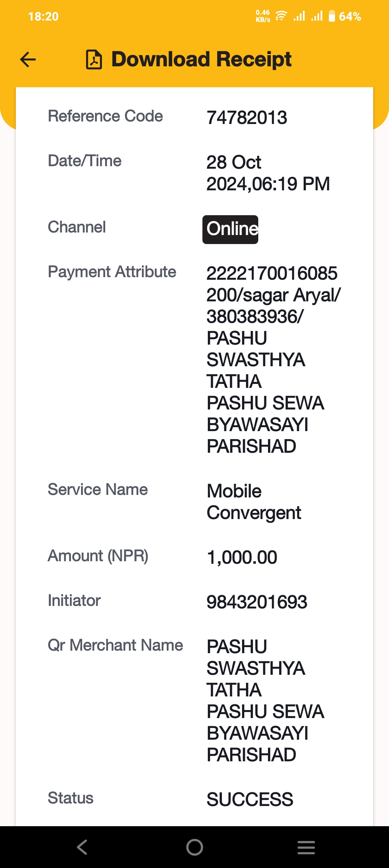Tap the Payment Attribute details text
The height and width of the screenshot is (868, 389).
pyautogui.click(x=273, y=360)
